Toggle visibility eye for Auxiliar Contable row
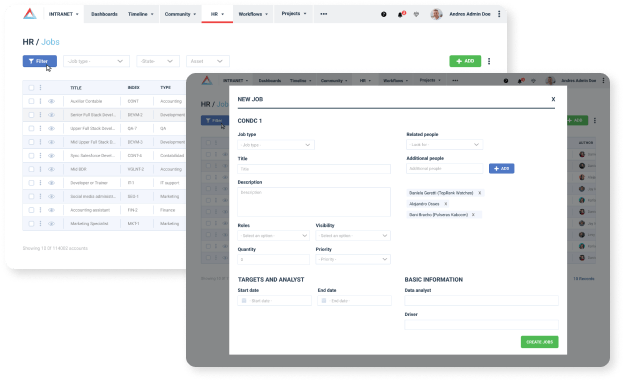 click(51, 101)
